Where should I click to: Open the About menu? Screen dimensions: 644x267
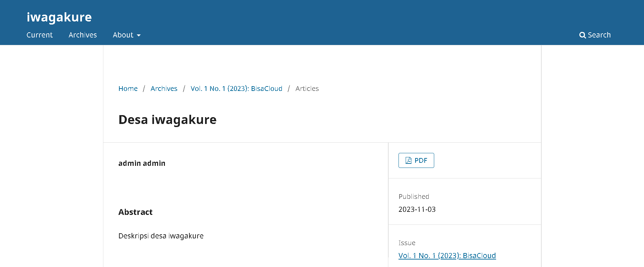click(123, 35)
